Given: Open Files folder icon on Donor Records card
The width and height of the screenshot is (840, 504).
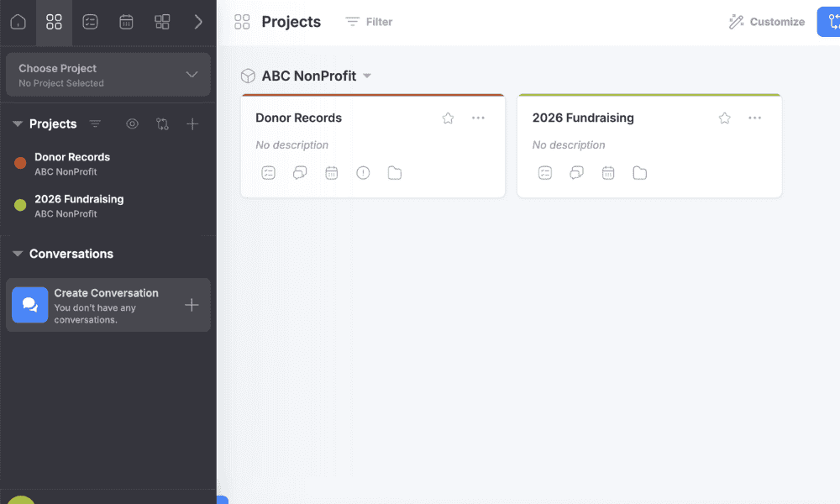Looking at the screenshot, I should [395, 173].
